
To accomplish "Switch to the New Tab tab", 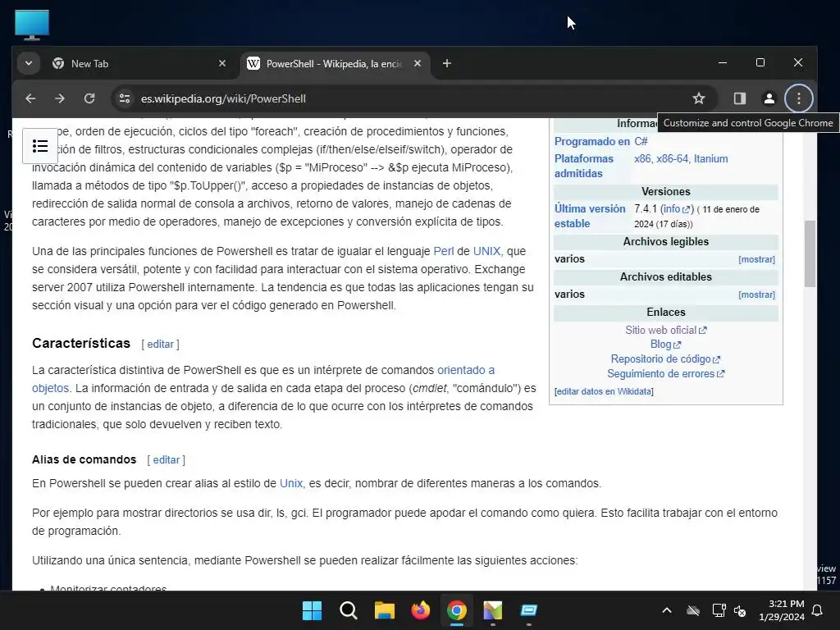I will pos(139,64).
